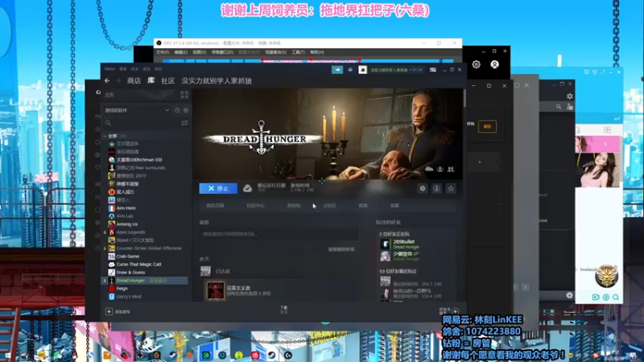Select Richman 10 in library list
The width and height of the screenshot is (644, 362).
tap(138, 159)
